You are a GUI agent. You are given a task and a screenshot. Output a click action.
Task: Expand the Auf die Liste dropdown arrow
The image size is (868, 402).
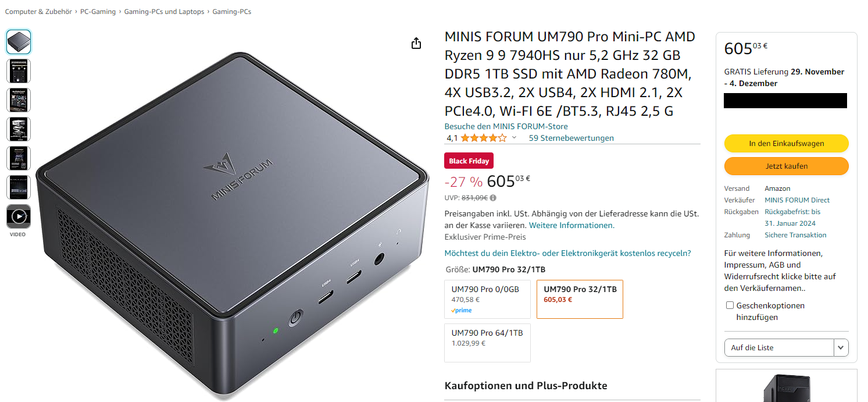click(x=841, y=347)
